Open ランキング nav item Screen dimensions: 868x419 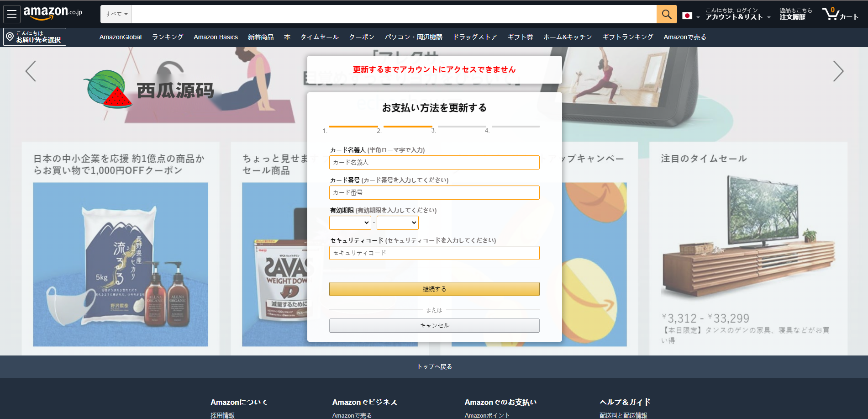tap(168, 37)
